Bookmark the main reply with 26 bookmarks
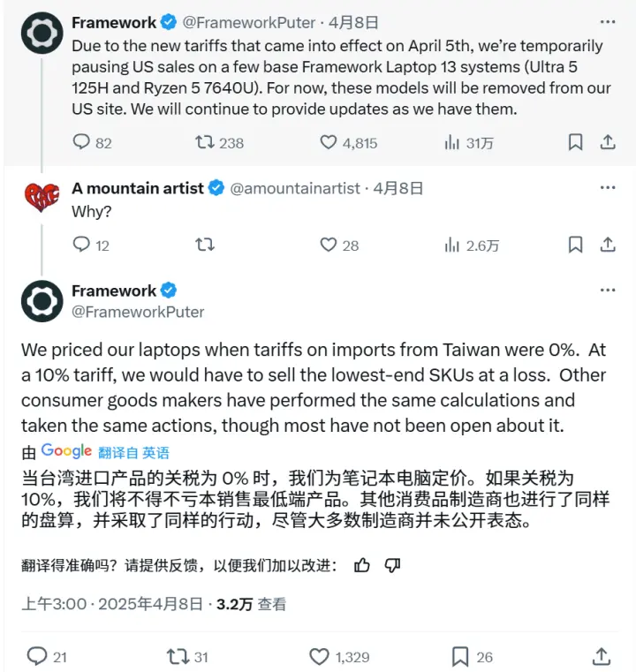636x672 pixels. pos(460,656)
